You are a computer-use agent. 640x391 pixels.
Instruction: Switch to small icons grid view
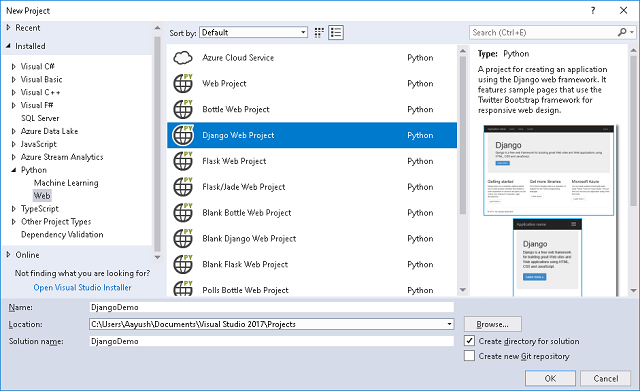point(319,33)
